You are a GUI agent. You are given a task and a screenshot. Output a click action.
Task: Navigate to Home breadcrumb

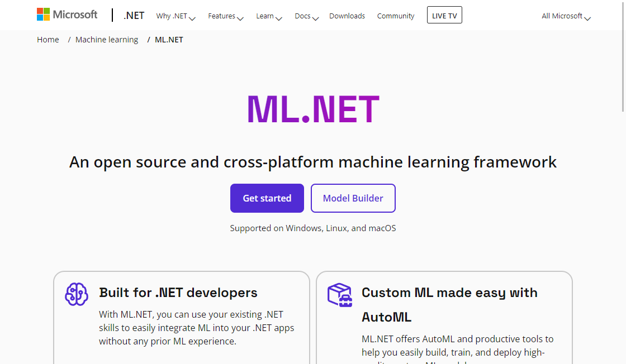click(x=48, y=40)
